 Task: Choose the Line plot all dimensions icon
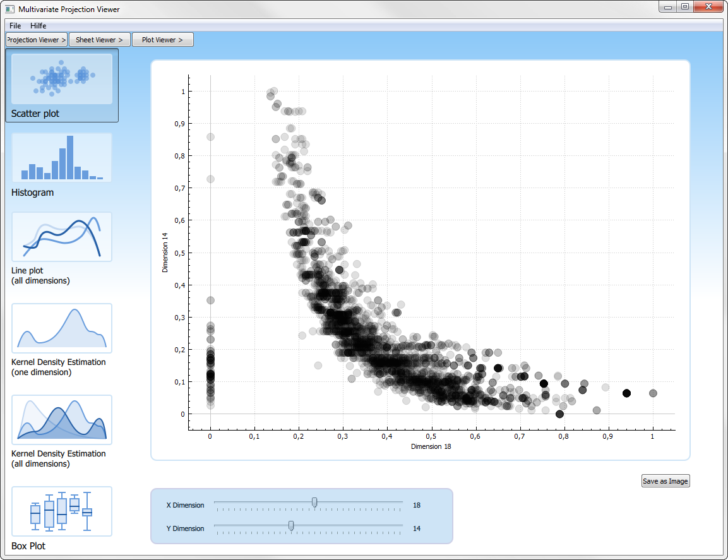coord(61,237)
